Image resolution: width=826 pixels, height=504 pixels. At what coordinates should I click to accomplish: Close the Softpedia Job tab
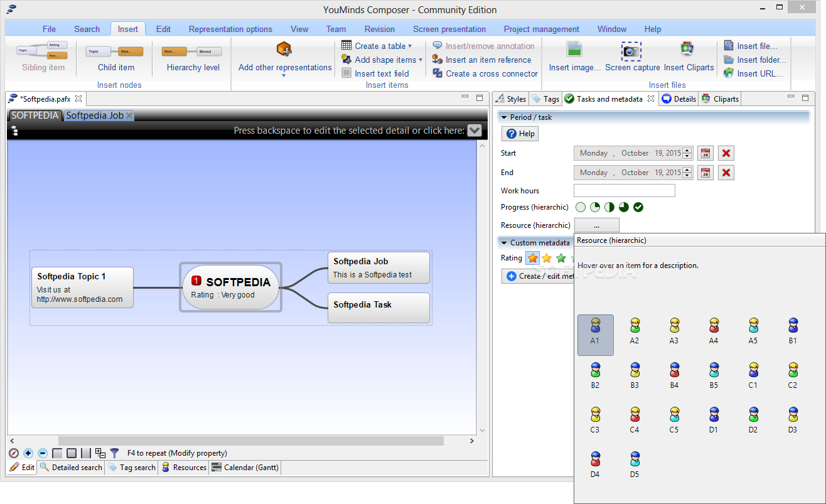pos(129,115)
